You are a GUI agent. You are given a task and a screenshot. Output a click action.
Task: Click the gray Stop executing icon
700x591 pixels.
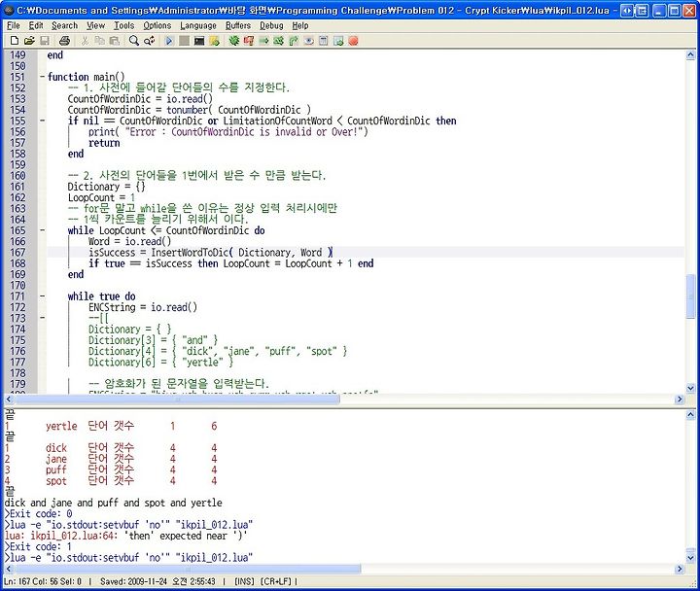[184, 41]
